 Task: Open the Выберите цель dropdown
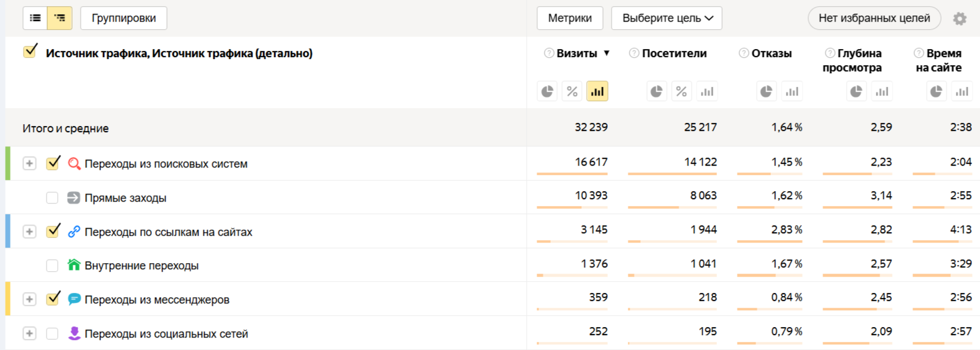tap(667, 18)
